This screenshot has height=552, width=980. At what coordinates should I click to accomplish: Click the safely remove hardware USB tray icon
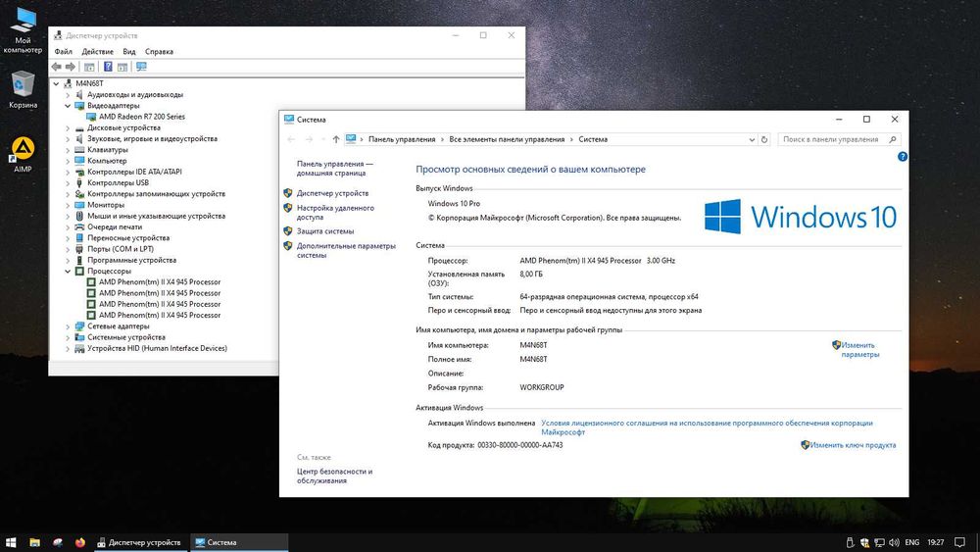pyautogui.click(x=850, y=542)
